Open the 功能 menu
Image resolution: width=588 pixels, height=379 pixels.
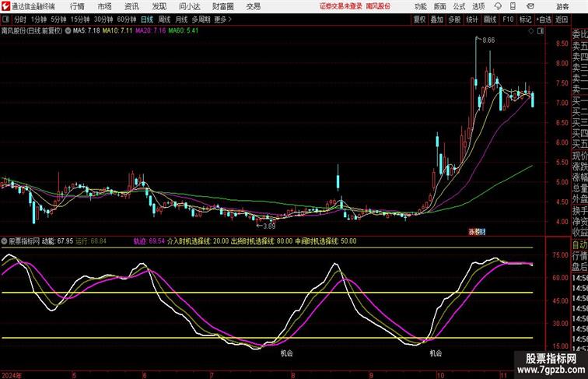coord(420,6)
